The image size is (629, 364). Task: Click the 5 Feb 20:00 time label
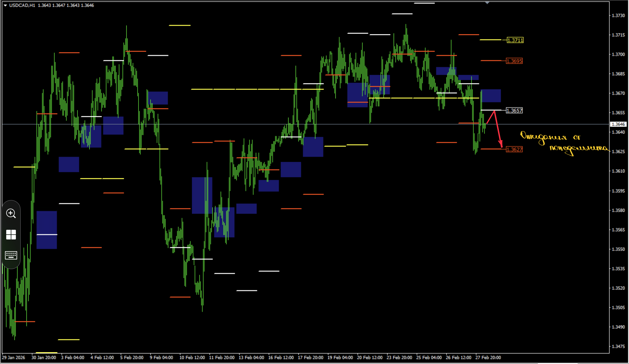(x=132, y=358)
